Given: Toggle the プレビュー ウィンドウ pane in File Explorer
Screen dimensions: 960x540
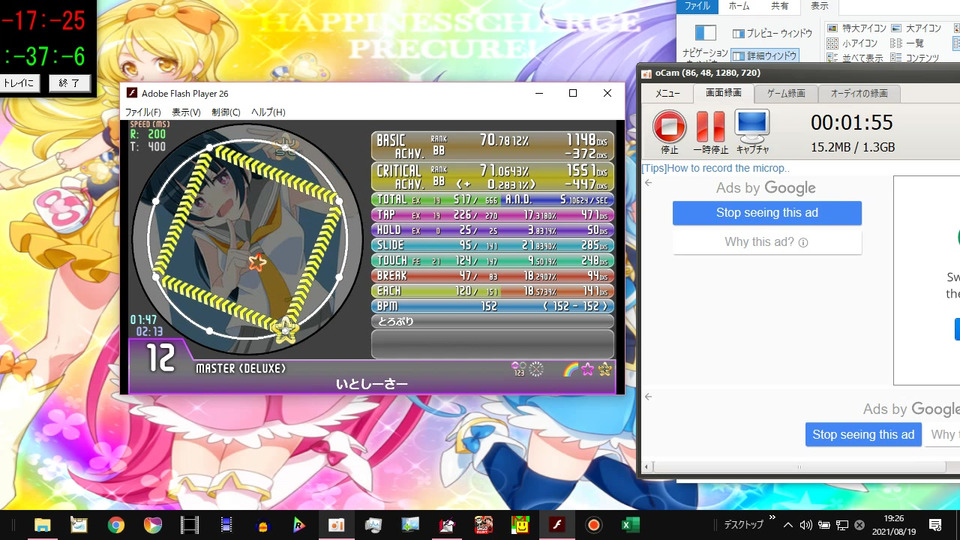Looking at the screenshot, I should pyautogui.click(x=773, y=33).
